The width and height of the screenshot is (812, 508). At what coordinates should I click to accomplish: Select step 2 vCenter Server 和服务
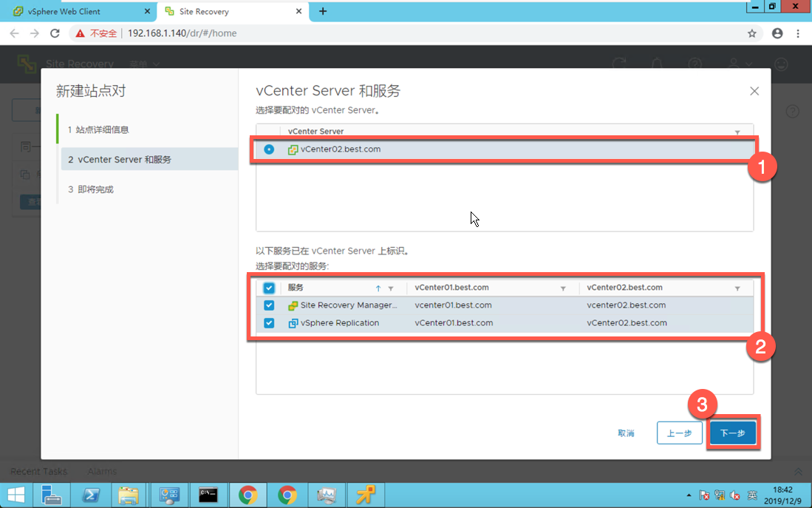click(149, 159)
